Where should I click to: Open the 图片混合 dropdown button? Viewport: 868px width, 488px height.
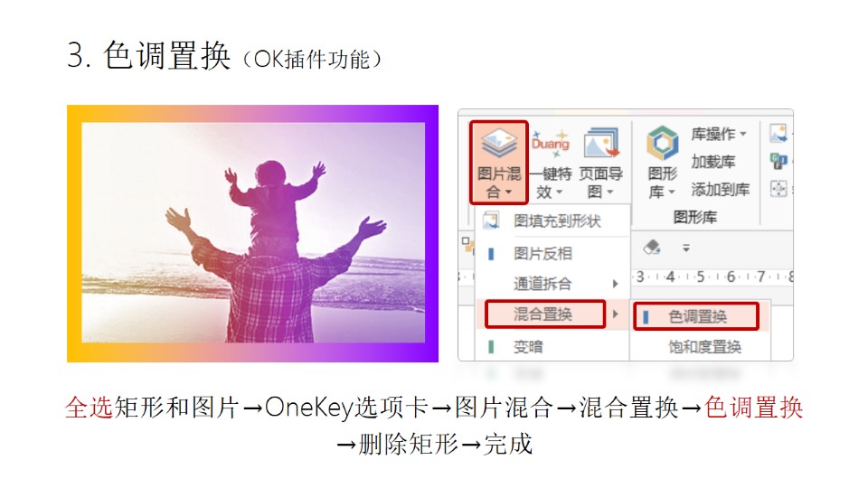click(x=499, y=163)
